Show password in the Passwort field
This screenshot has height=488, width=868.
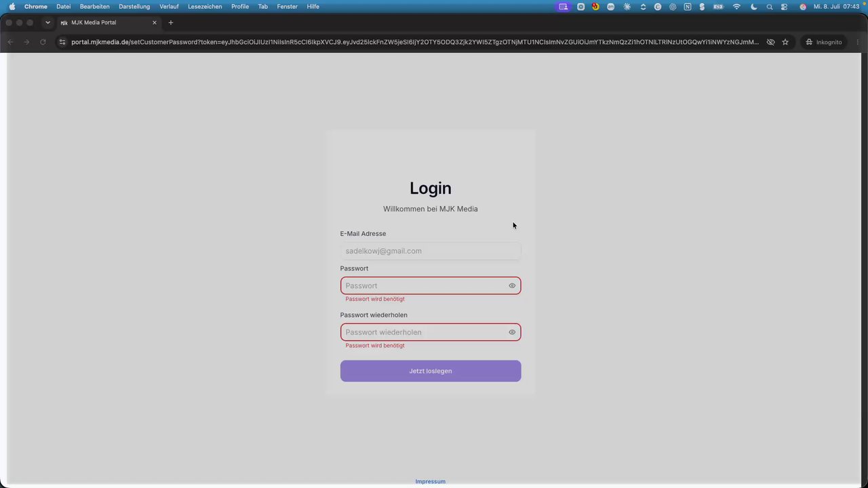512,286
